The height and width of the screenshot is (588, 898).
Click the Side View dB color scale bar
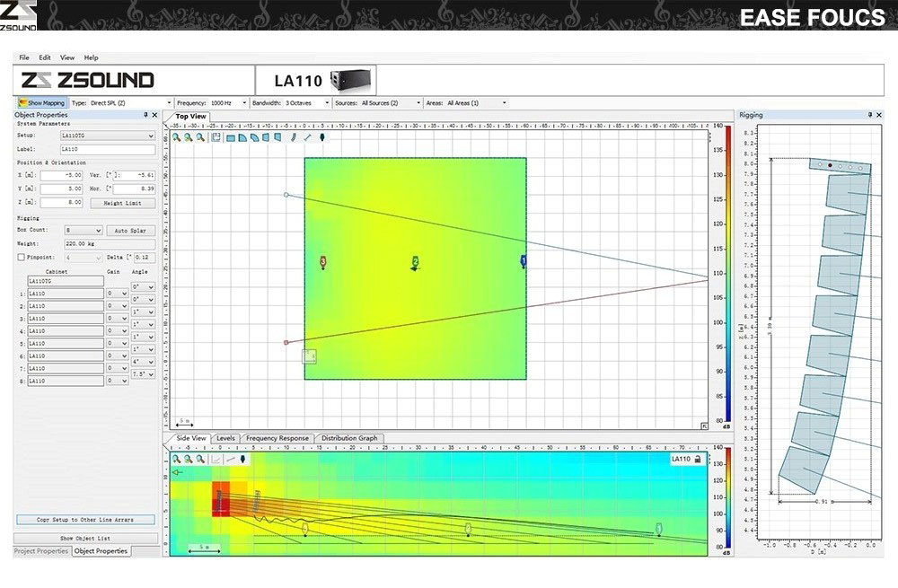pos(728,498)
